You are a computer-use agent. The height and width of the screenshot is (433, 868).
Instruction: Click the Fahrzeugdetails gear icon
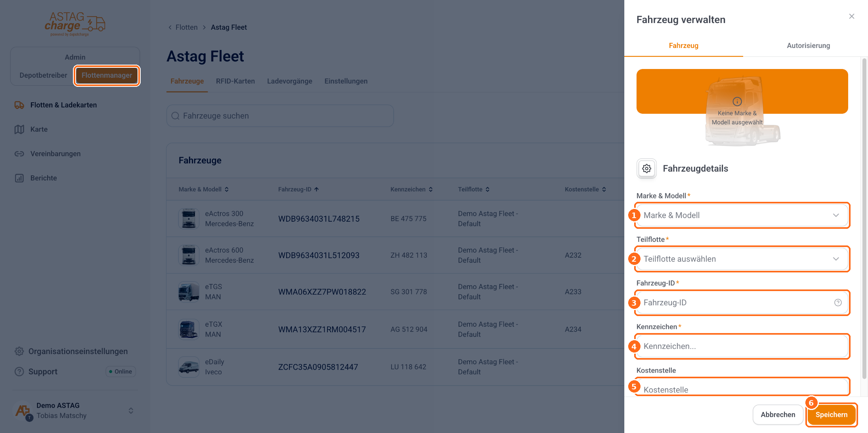point(646,169)
